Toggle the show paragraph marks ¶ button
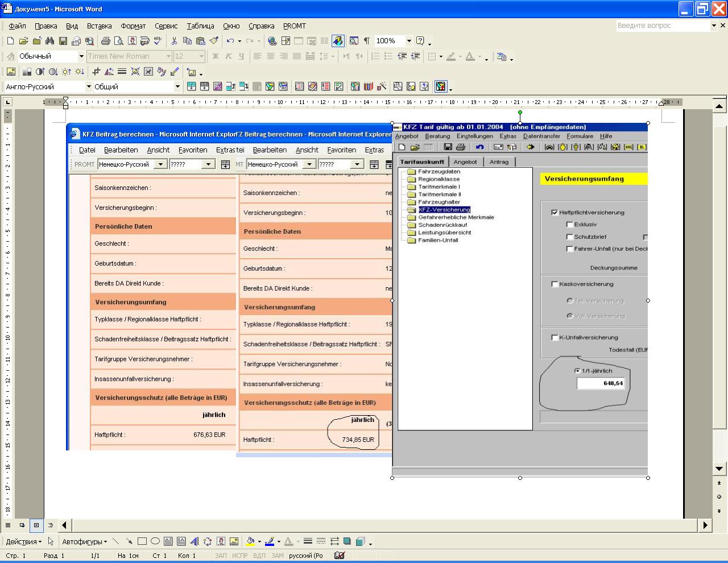Image resolution: width=728 pixels, height=563 pixels. click(x=367, y=41)
